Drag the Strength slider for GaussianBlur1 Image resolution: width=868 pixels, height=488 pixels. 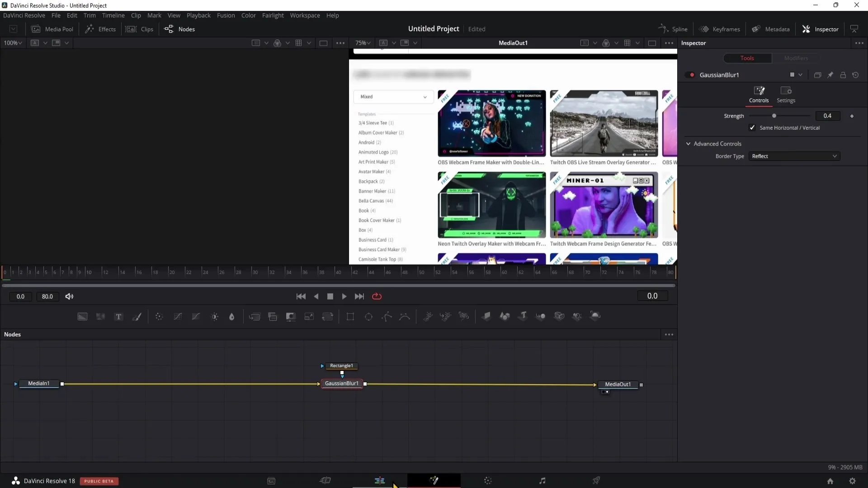(774, 116)
